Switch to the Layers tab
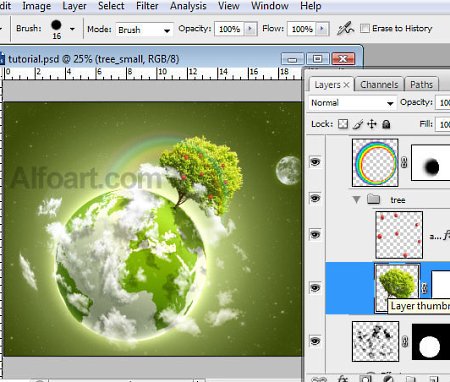Screen dimensions: 450x382 [x=327, y=85]
